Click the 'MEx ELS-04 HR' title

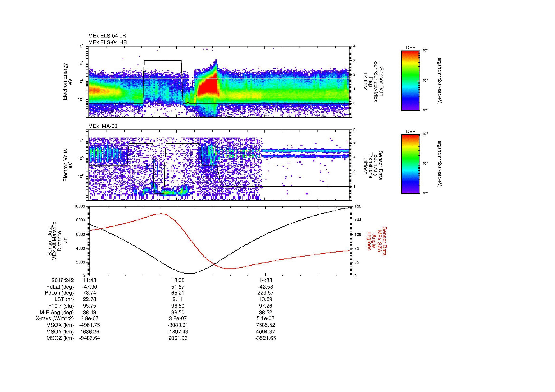[107, 42]
